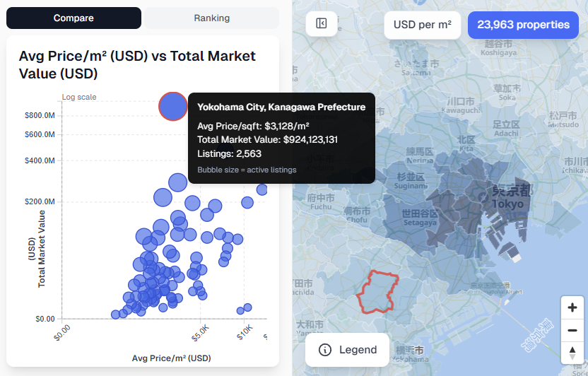The image size is (588, 376).
Task: Click the Suginami ward label
Action: (x=411, y=181)
